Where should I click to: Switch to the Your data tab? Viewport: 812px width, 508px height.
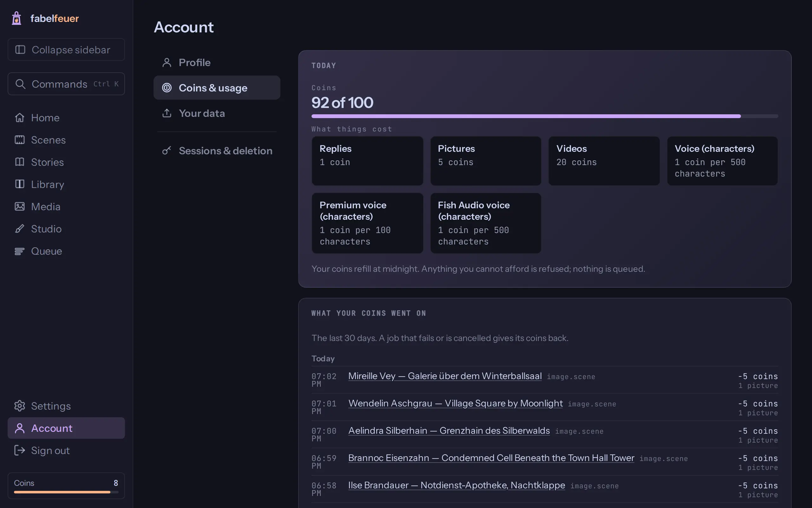(x=217, y=113)
